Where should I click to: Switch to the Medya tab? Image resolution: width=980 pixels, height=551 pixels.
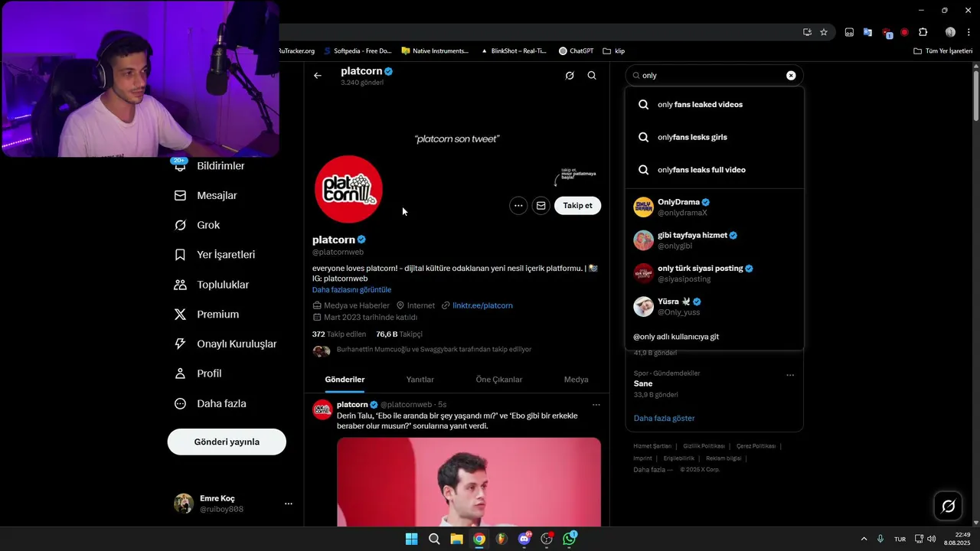(577, 380)
